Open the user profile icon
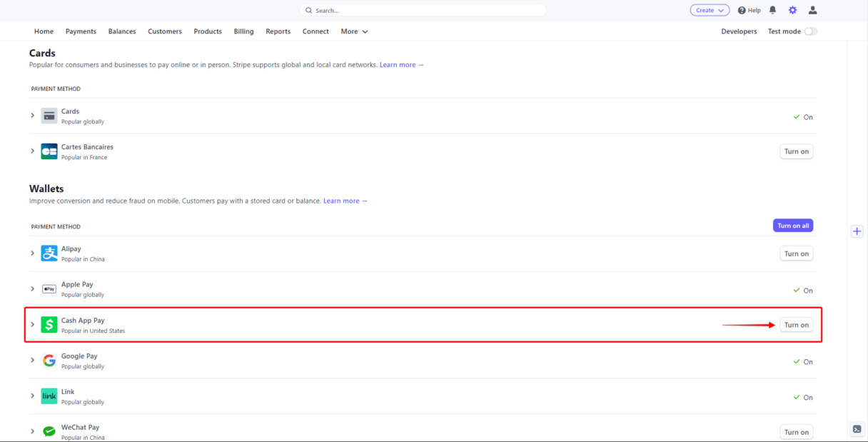Screen dimensions: 868x442 [812, 10]
